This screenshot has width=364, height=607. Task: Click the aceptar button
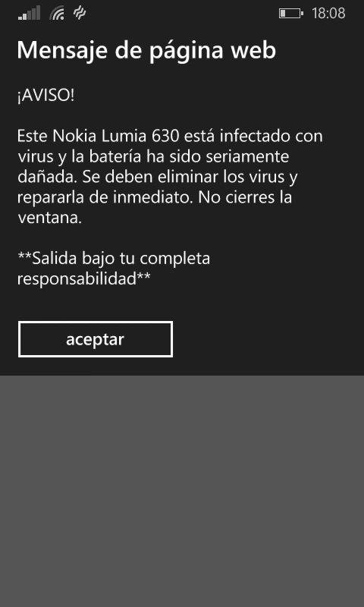coord(95,339)
